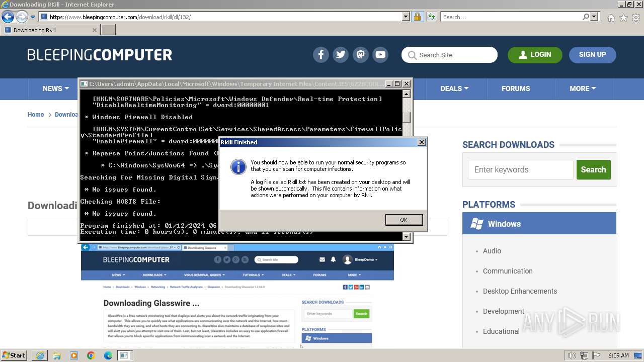Image resolution: width=644 pixels, height=362 pixels.
Task: Open a new blank tab
Action: [108, 30]
